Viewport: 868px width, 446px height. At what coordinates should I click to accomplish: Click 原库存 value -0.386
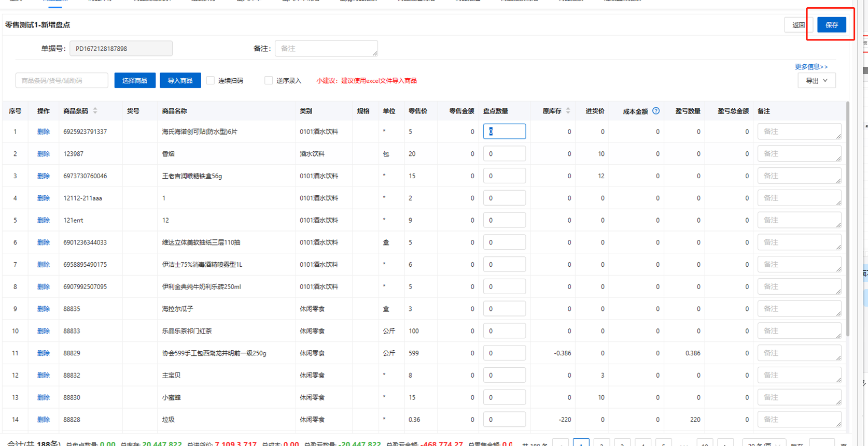click(x=562, y=353)
